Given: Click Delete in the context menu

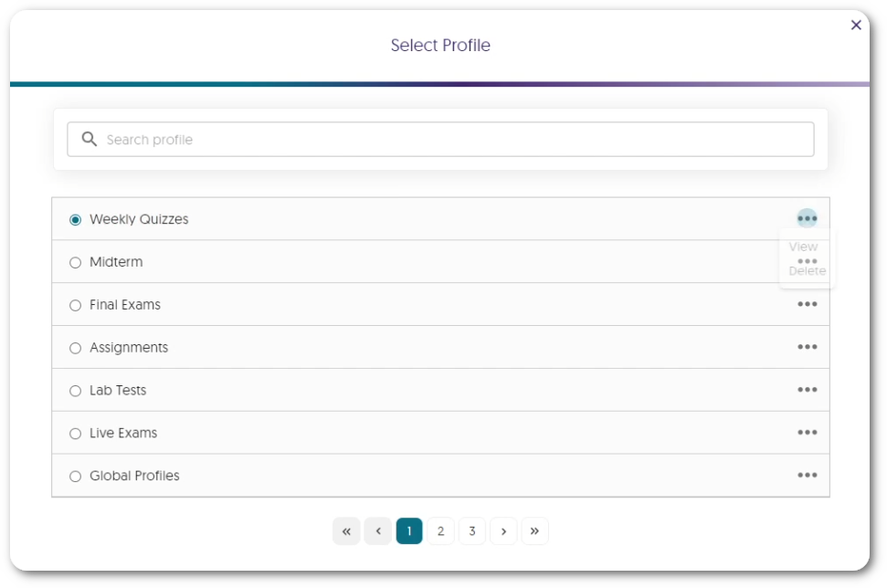Looking at the screenshot, I should pos(804,271).
